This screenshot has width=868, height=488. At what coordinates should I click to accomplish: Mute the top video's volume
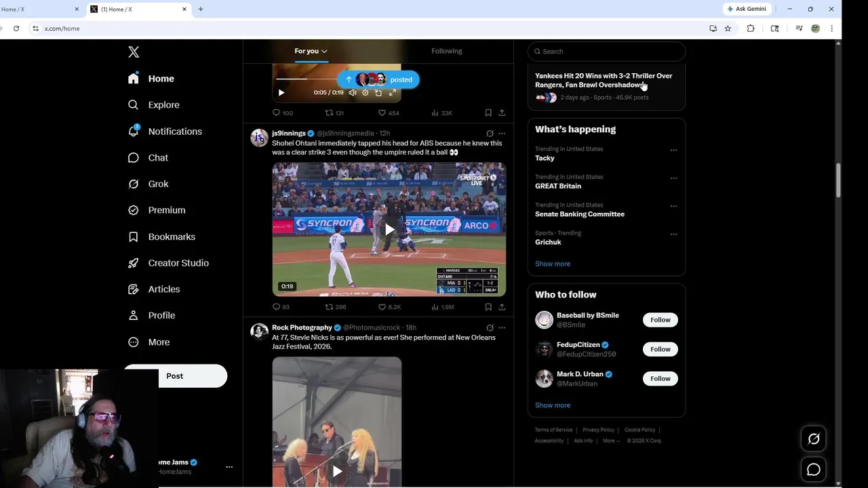point(352,93)
